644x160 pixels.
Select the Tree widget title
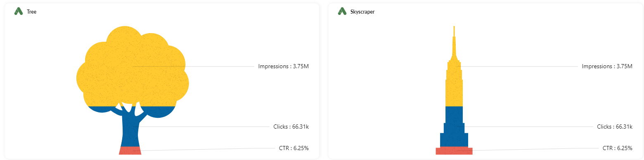click(x=32, y=12)
